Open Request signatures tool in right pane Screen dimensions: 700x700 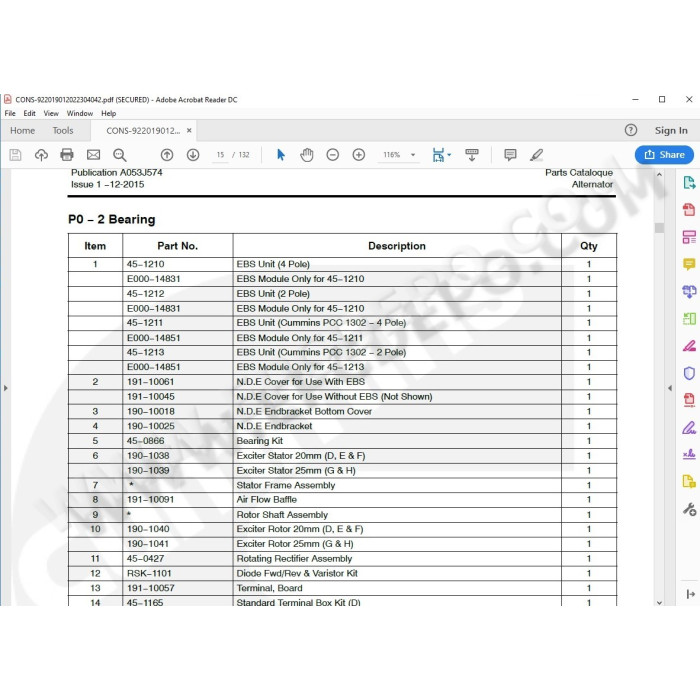click(x=689, y=454)
